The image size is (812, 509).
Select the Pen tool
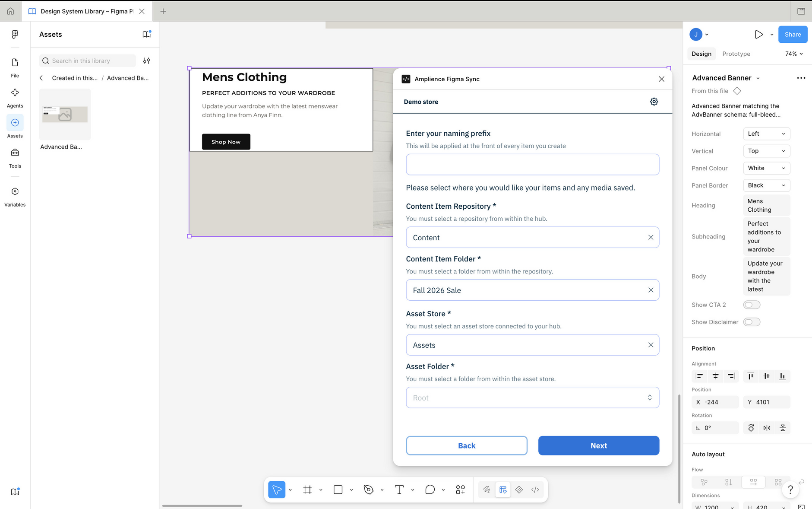point(368,490)
